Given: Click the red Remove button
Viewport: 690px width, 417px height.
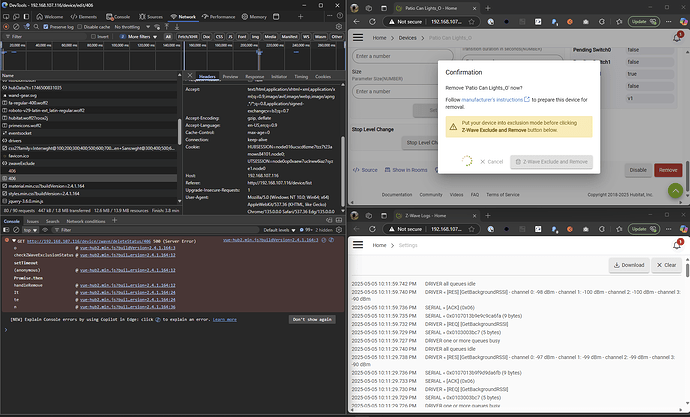Looking at the screenshot, I should [x=668, y=170].
